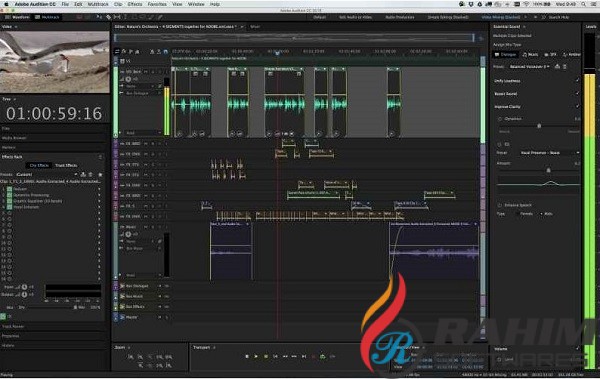The height and width of the screenshot is (379, 600).
Task: Click the Fast Forward button in Transport
Action: (x=294, y=356)
